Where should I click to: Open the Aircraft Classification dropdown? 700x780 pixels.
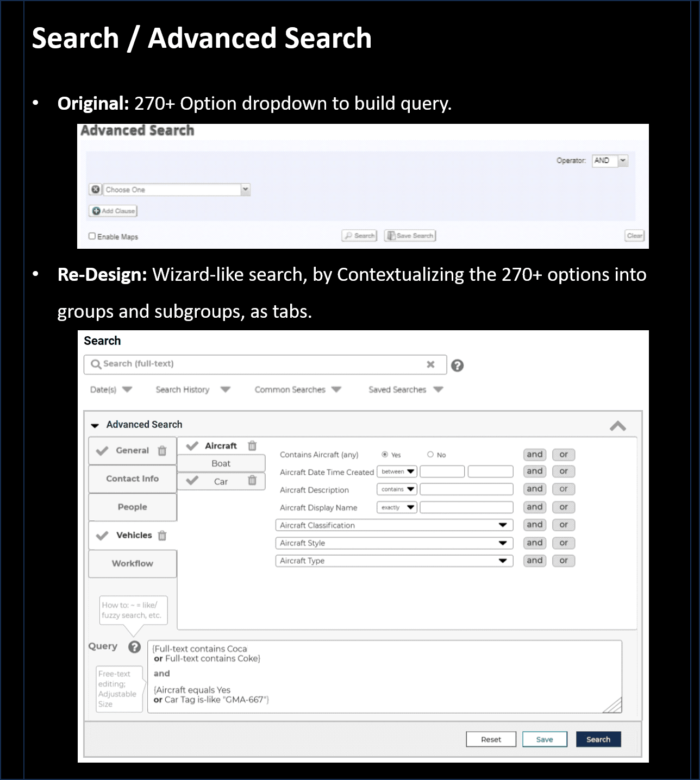[395, 525]
